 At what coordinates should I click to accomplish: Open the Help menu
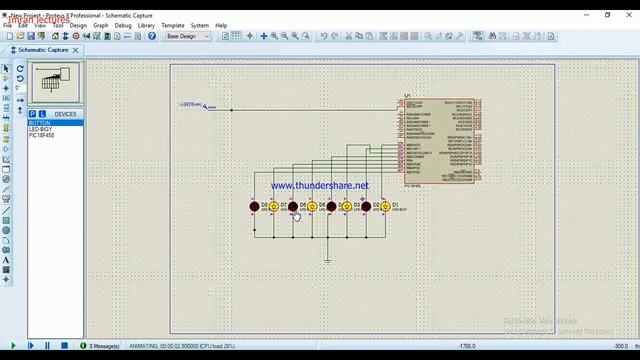[x=221, y=25]
